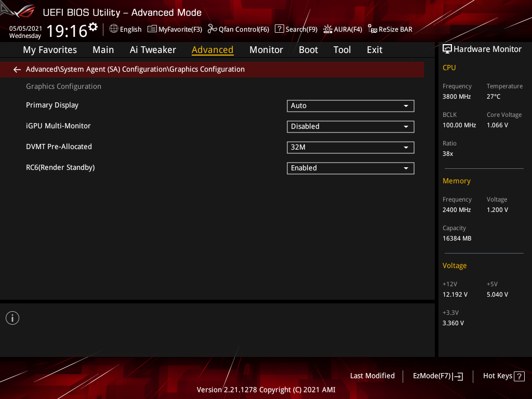Switch to Boot tab
532x399 pixels.
(308, 50)
